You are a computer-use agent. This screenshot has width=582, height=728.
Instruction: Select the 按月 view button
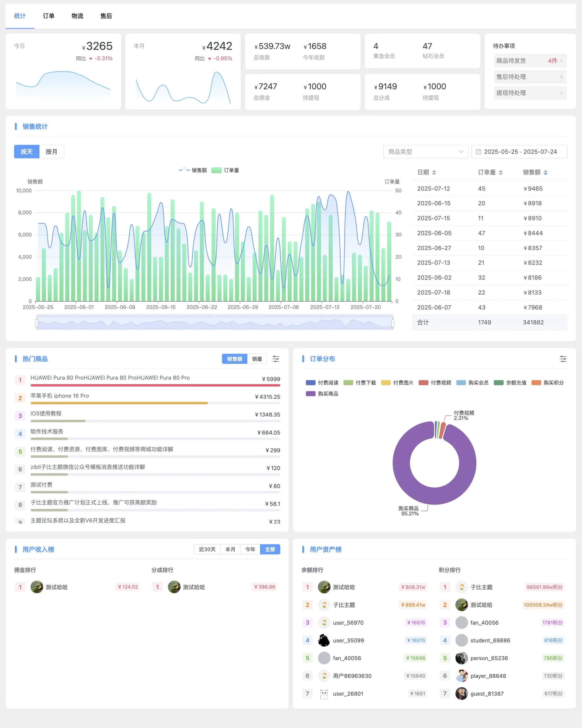point(51,152)
